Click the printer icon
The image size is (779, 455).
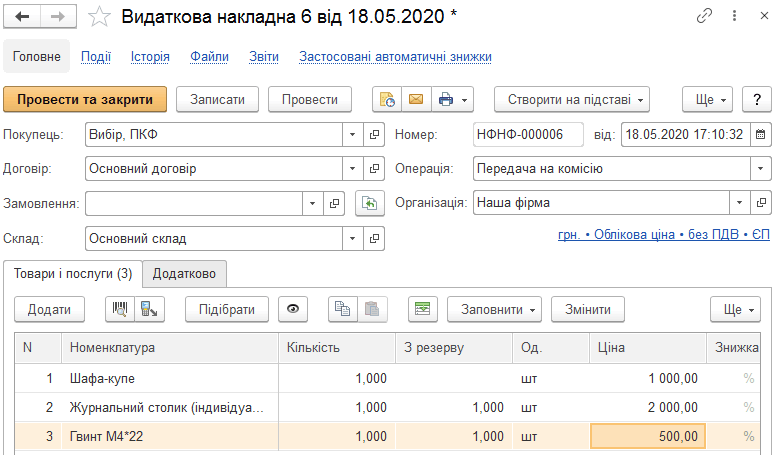click(x=446, y=99)
